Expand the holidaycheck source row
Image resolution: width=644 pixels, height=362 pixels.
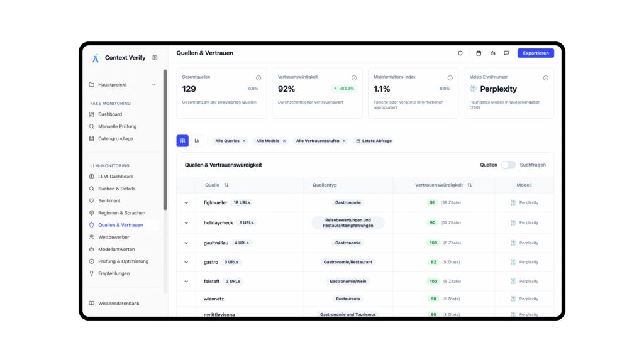pyautogui.click(x=186, y=222)
